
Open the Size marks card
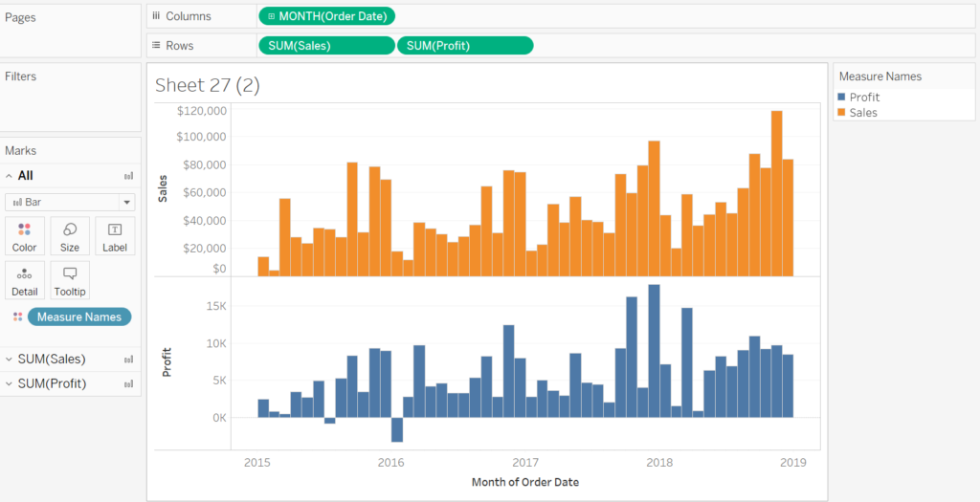coord(70,235)
